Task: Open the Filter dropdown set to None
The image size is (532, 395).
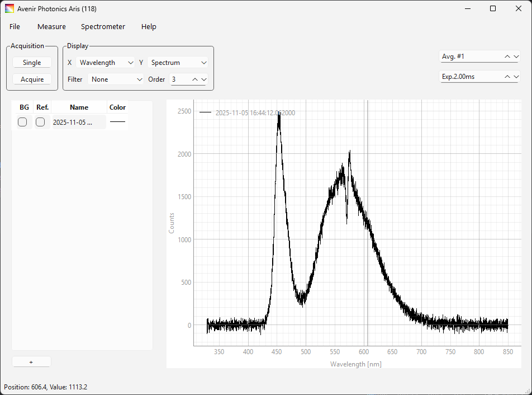Action: pos(116,79)
